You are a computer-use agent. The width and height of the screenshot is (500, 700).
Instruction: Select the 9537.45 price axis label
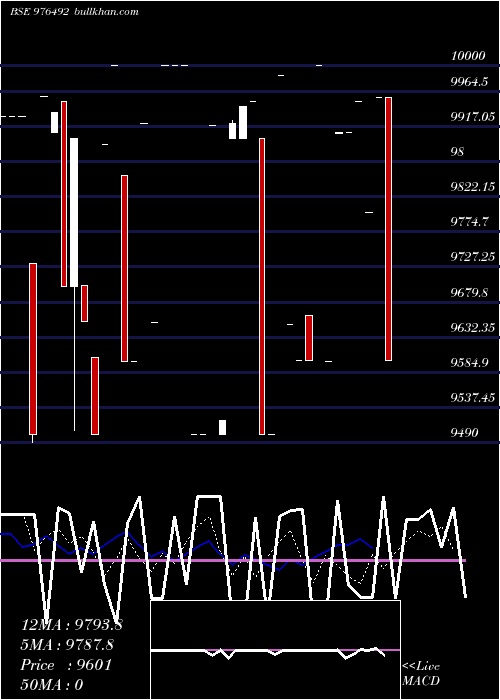[x=473, y=397]
